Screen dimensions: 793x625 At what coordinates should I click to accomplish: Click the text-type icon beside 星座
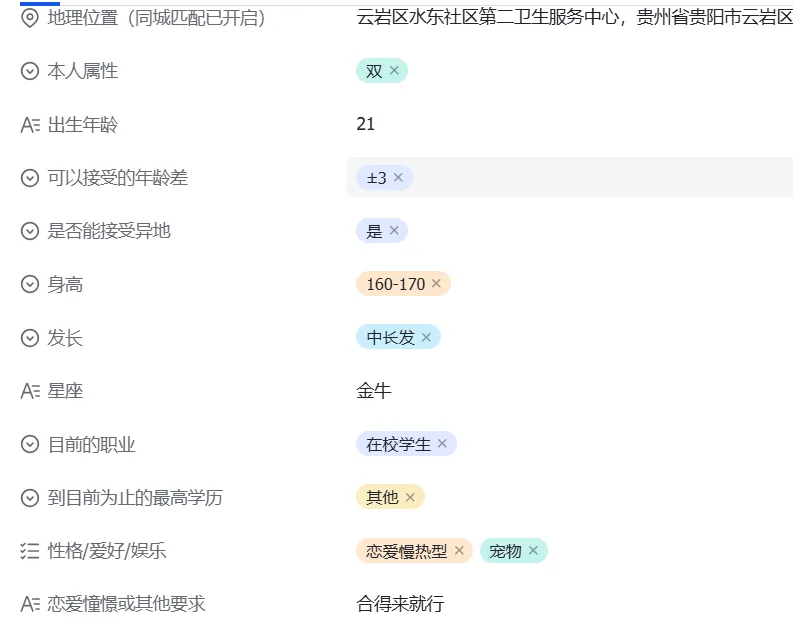pyautogui.click(x=30, y=391)
